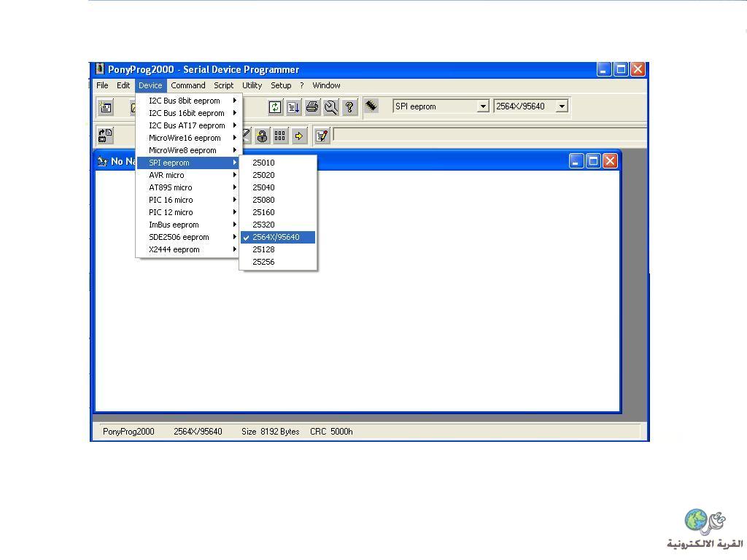Viewport: 747px width, 560px height.
Task: Click the Reload files toolbar icon
Action: click(x=275, y=107)
